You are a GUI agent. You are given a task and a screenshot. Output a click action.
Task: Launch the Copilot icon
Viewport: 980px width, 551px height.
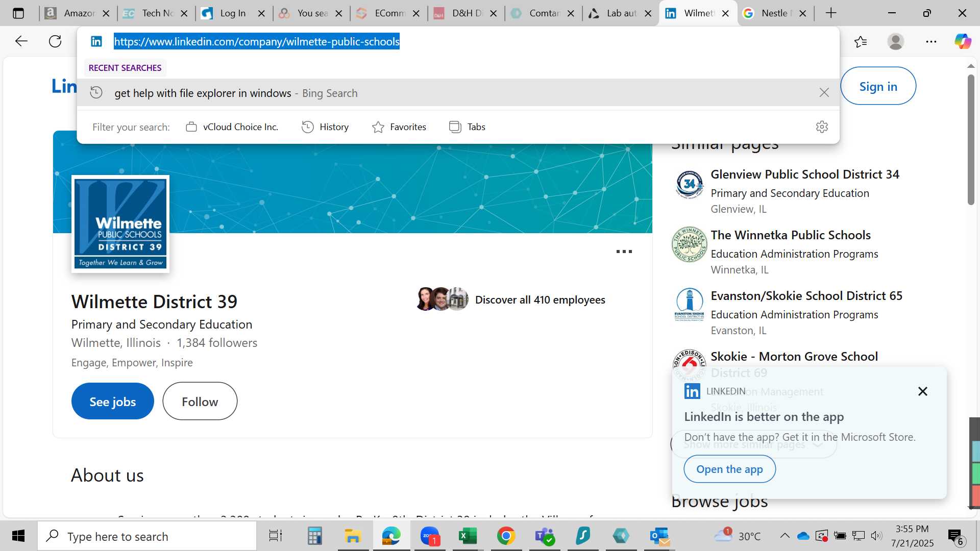point(963,41)
